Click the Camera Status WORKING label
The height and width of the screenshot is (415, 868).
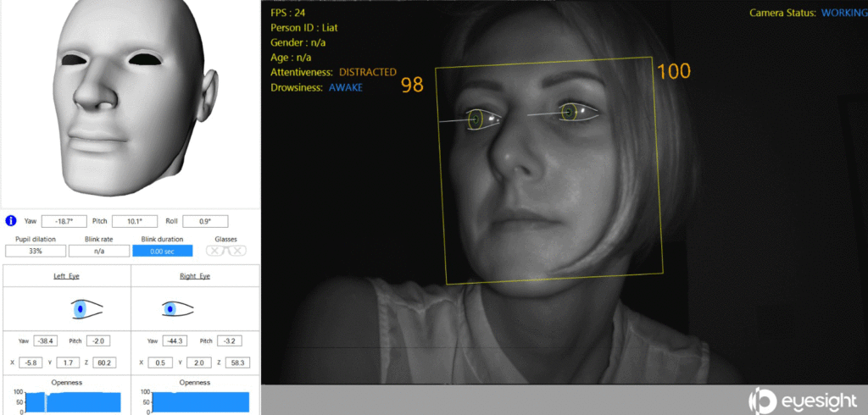[843, 13]
